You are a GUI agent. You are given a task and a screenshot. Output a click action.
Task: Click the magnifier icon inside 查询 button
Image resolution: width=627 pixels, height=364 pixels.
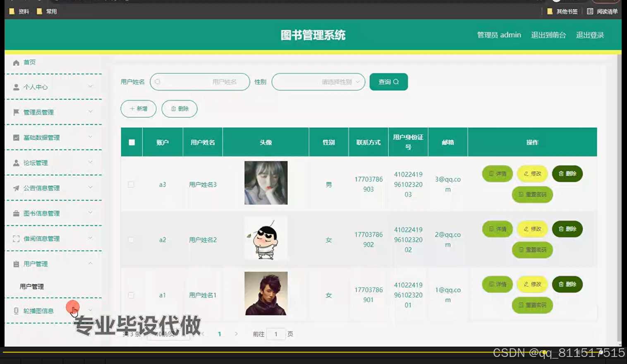(395, 81)
